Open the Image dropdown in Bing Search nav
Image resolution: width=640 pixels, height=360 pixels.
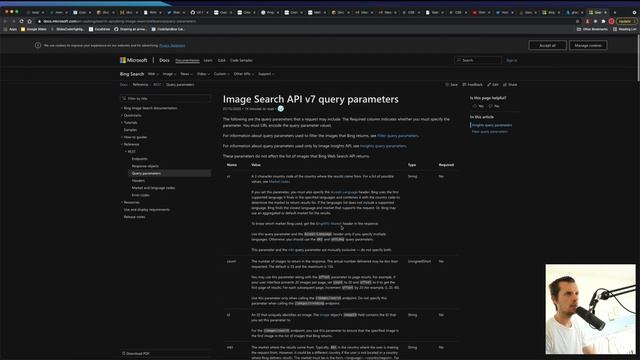coord(169,74)
